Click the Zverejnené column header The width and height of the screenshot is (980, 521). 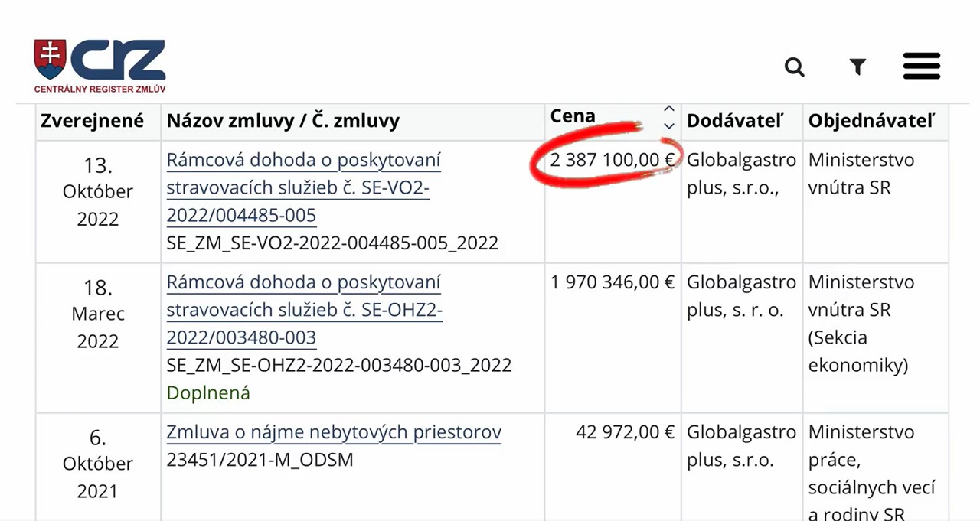pos(92,121)
